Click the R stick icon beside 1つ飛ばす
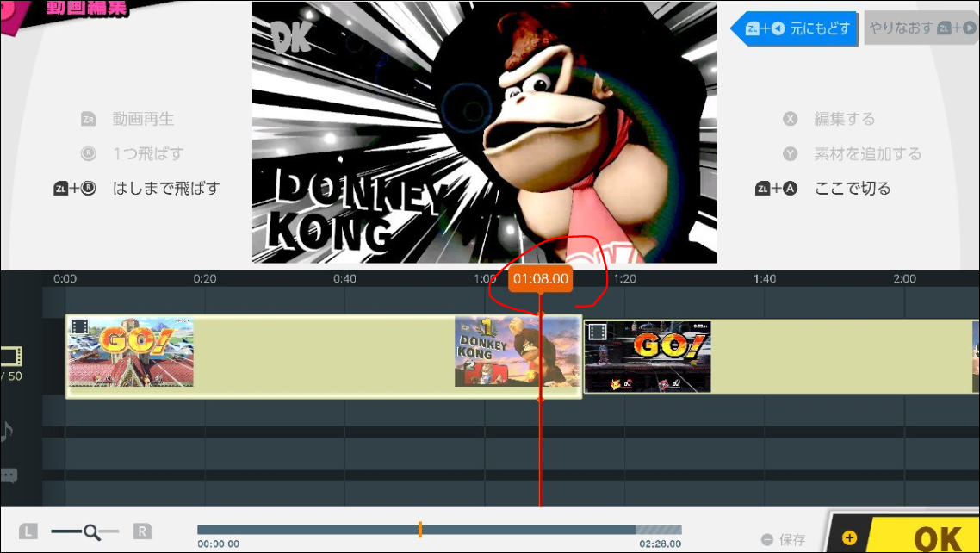Viewport: 980px width, 553px height. [x=88, y=153]
